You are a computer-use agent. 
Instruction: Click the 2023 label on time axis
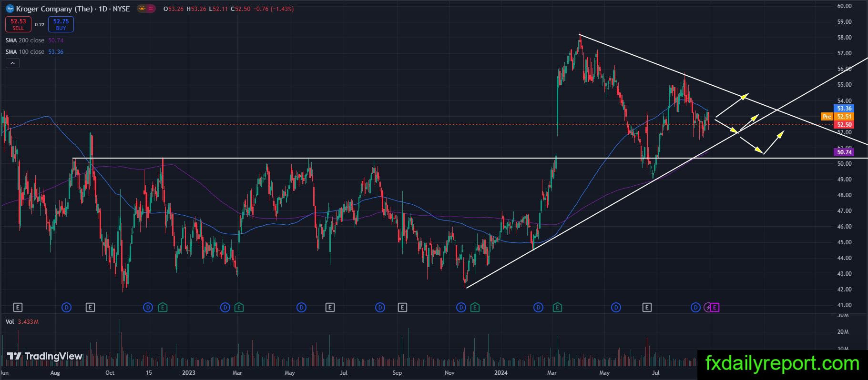189,373
